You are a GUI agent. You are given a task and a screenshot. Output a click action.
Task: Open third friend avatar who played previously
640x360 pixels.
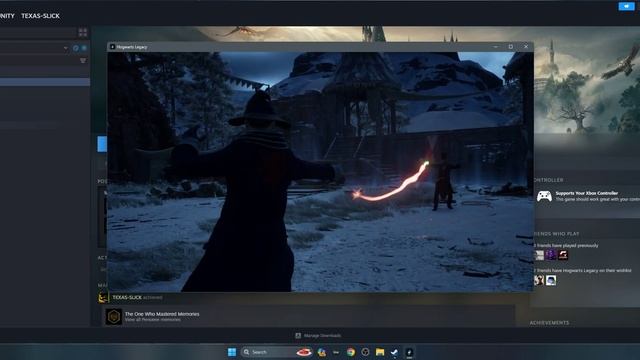click(563, 256)
